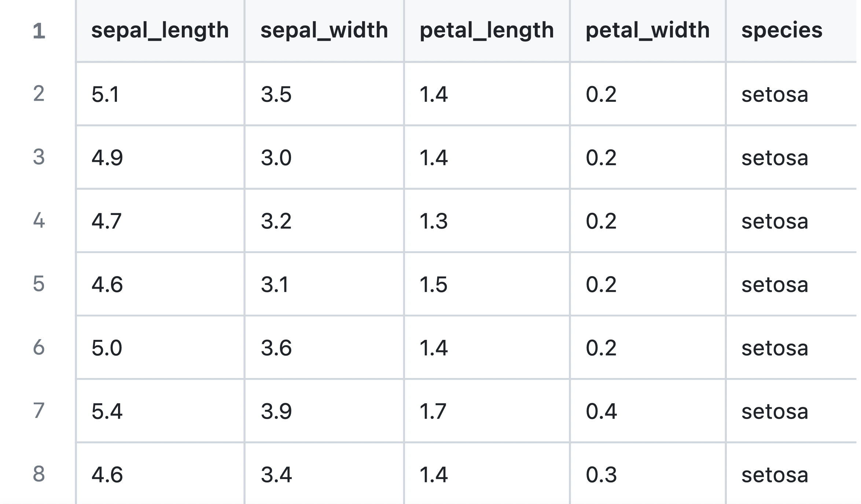Viewport: 861px width, 504px height.
Task: Click the sepal_length value 4.6 in row 5
Action: (x=107, y=284)
